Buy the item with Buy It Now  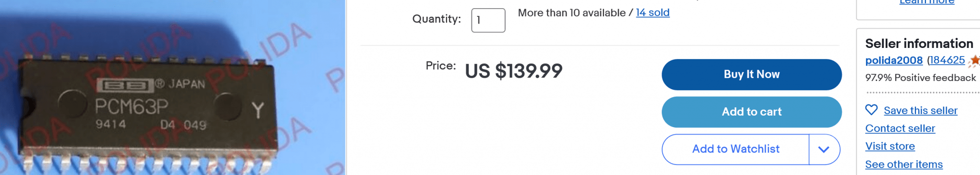pyautogui.click(x=752, y=74)
